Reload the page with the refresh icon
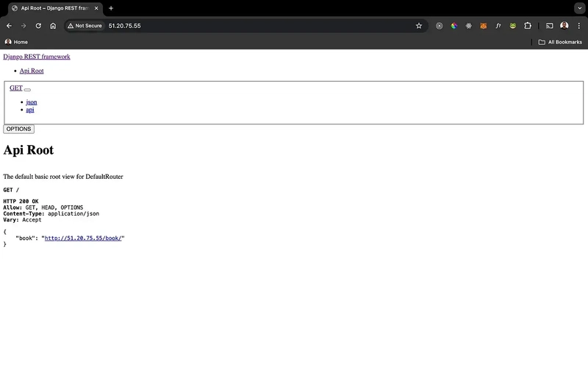Viewport: 588px width, 368px height. [x=38, y=26]
